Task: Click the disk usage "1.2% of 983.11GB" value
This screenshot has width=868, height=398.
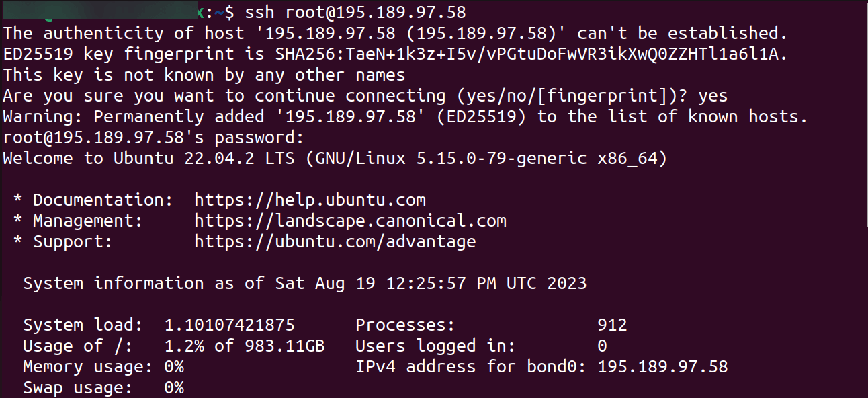Action: coord(245,346)
